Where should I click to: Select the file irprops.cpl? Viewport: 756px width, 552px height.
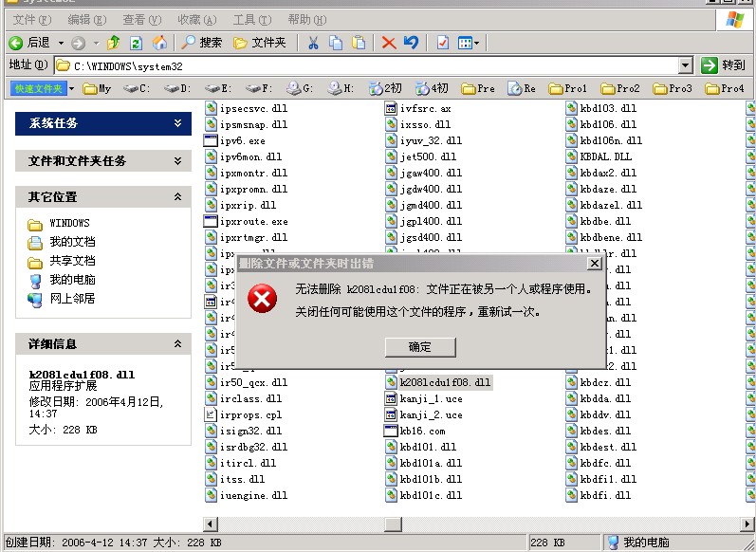point(243,415)
